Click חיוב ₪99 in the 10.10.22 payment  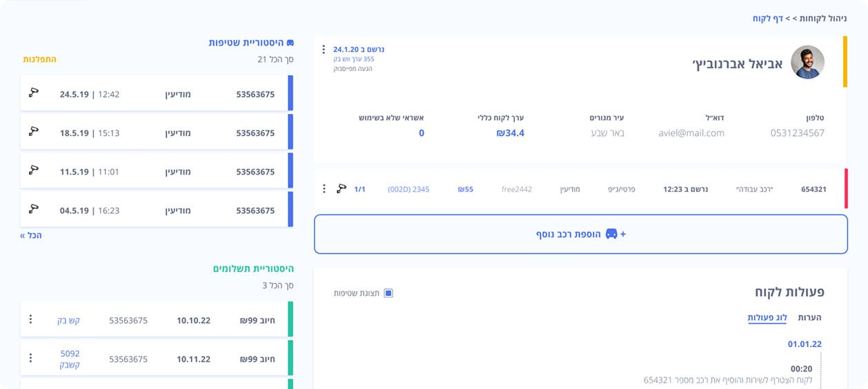[x=257, y=320]
